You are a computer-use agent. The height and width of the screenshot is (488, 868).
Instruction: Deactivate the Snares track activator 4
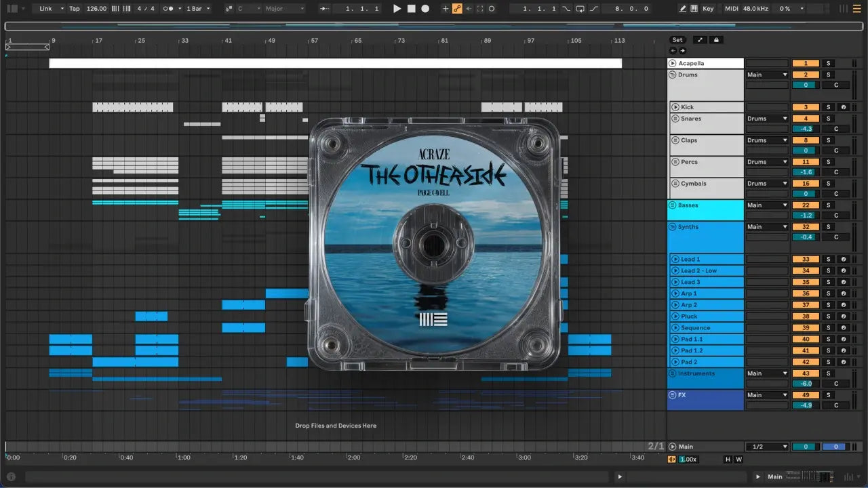click(806, 119)
